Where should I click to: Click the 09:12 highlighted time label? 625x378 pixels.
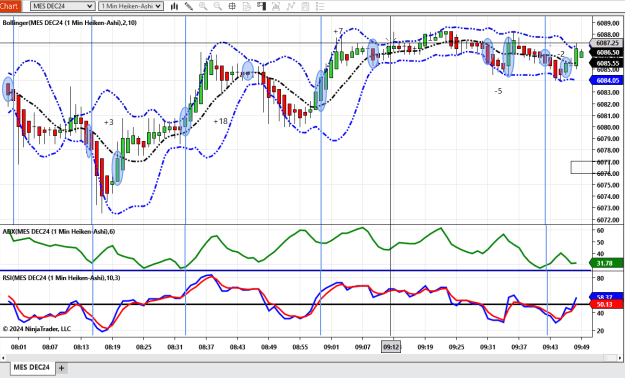[x=391, y=347]
